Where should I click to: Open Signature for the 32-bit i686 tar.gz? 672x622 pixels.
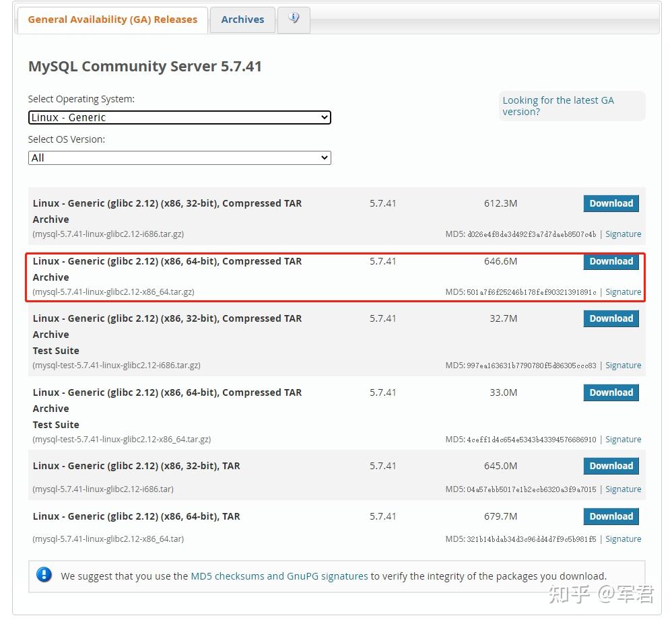623,234
